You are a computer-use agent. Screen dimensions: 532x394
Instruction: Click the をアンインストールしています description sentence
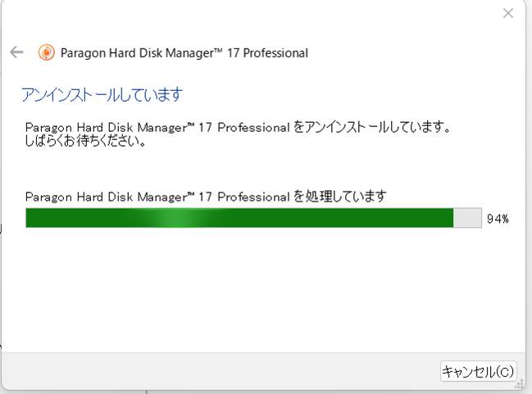[372, 127]
